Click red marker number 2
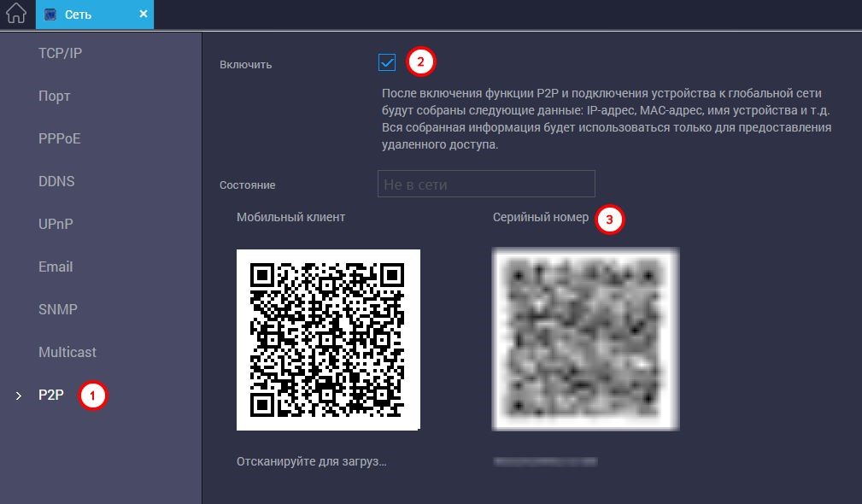 click(x=420, y=62)
